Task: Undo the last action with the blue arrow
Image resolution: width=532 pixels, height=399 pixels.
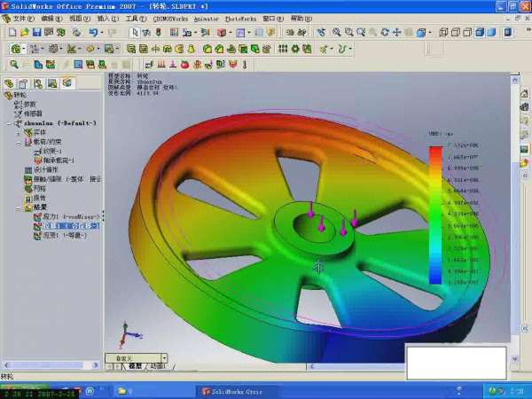Action: click(x=93, y=33)
